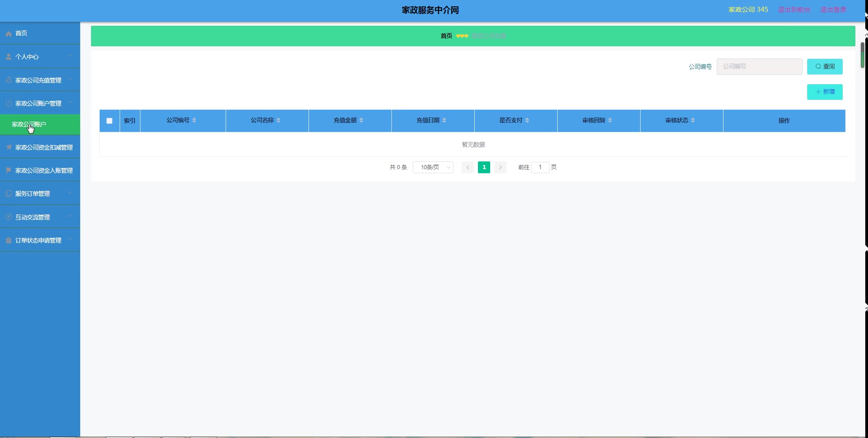
Task: Open 家政公司资金扣减管理 menu
Action: point(40,147)
